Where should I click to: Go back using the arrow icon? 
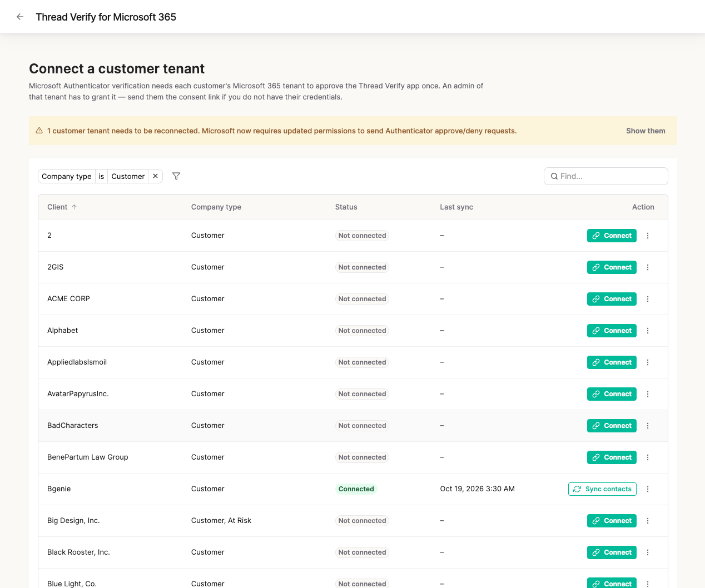click(20, 17)
